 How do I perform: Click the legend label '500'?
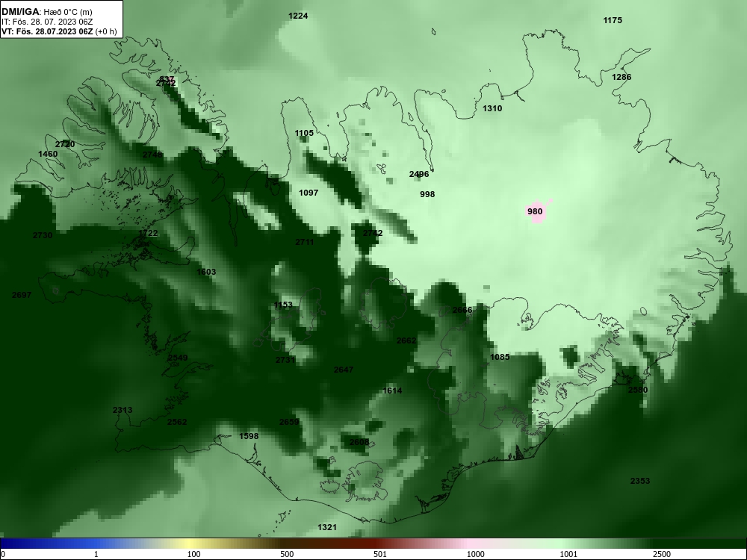[x=287, y=554]
